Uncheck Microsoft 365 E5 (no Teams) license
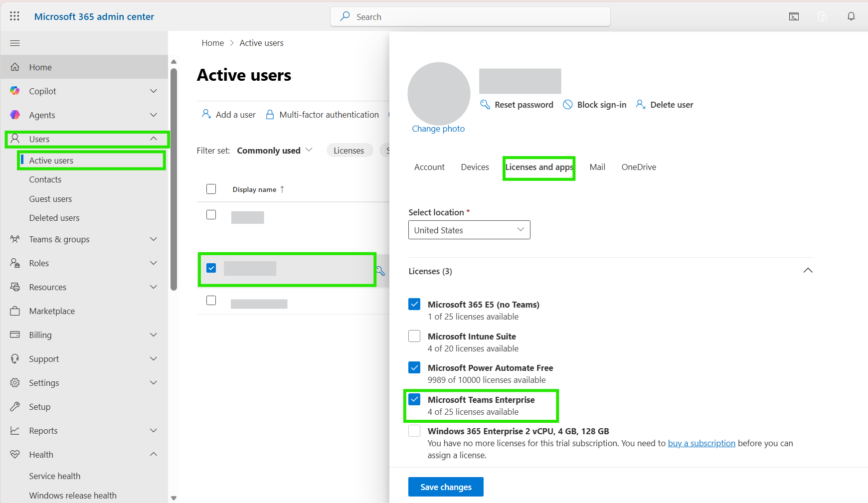This screenshot has height=503, width=868. [414, 304]
